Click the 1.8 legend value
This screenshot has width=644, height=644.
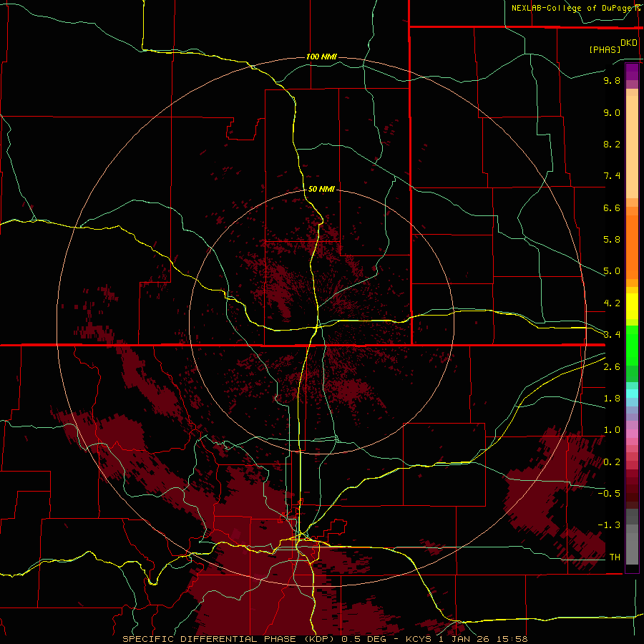pyautogui.click(x=612, y=399)
